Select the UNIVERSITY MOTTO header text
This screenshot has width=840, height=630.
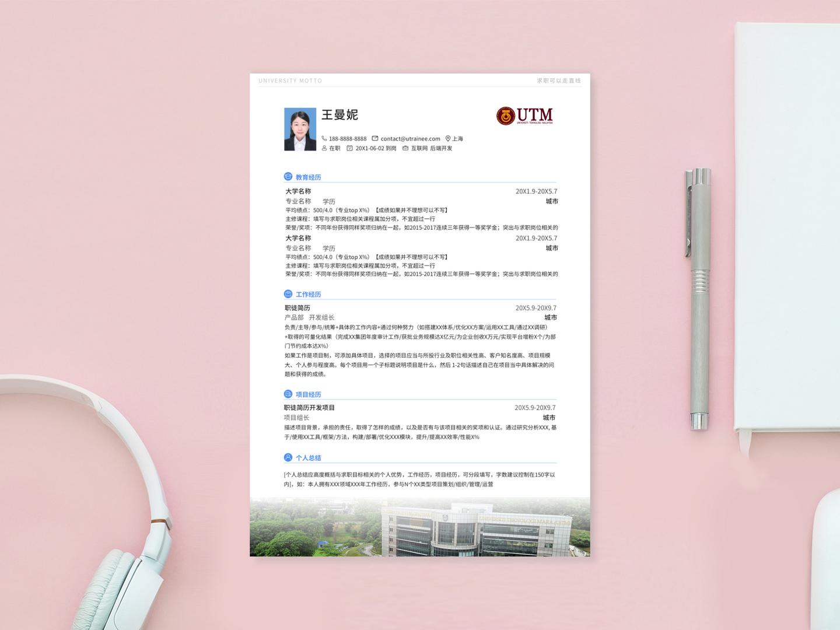click(290, 80)
